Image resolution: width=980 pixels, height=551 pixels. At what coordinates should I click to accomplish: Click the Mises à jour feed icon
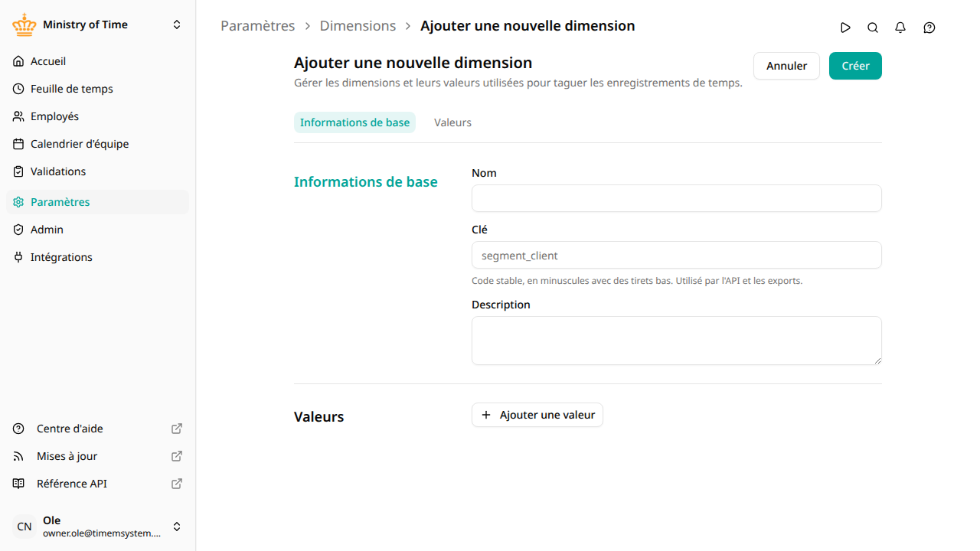coord(18,456)
